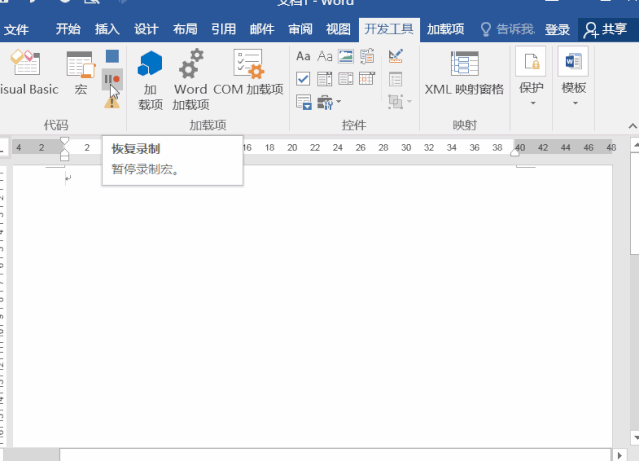Switch to the 布局 tab

point(185,29)
